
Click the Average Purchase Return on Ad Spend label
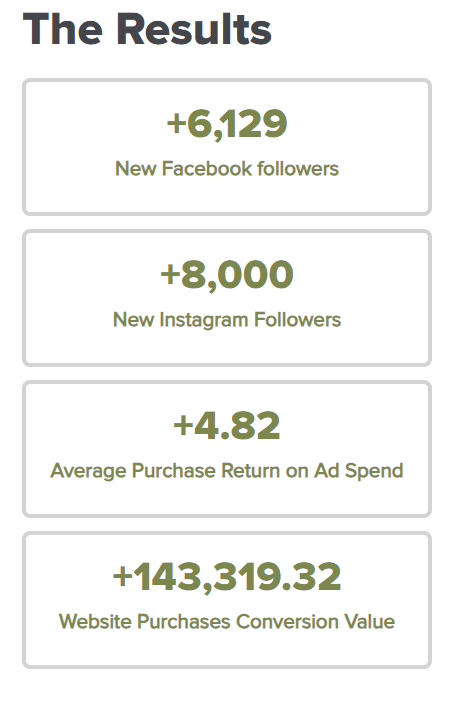pos(227,471)
